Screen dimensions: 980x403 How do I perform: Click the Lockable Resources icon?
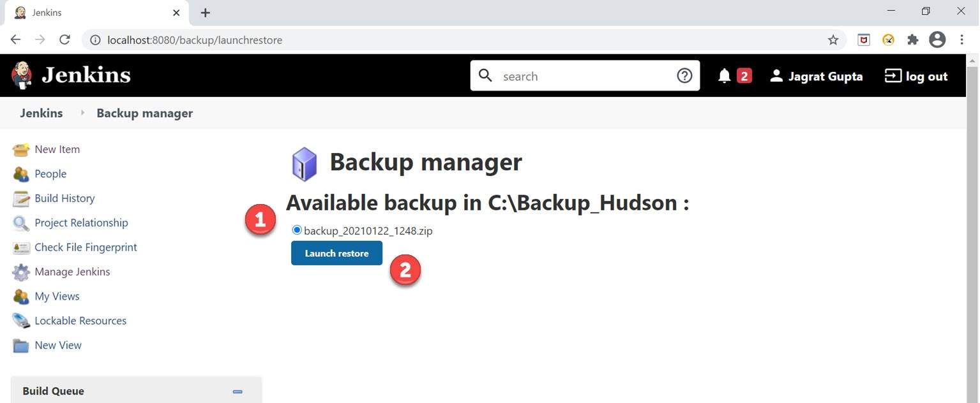21,321
